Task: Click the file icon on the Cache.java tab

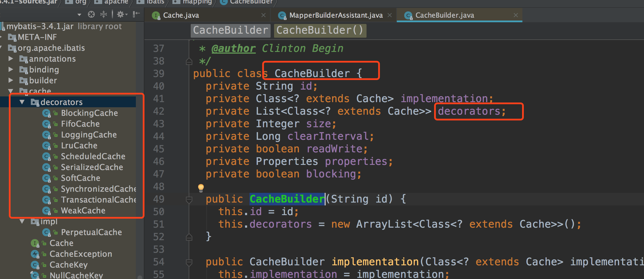Action: pyautogui.click(x=156, y=16)
